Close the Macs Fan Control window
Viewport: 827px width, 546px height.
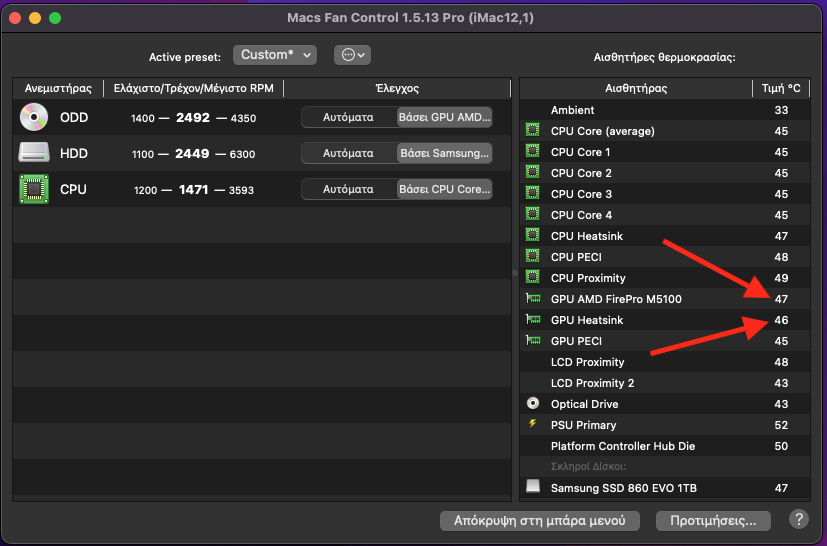[x=15, y=18]
